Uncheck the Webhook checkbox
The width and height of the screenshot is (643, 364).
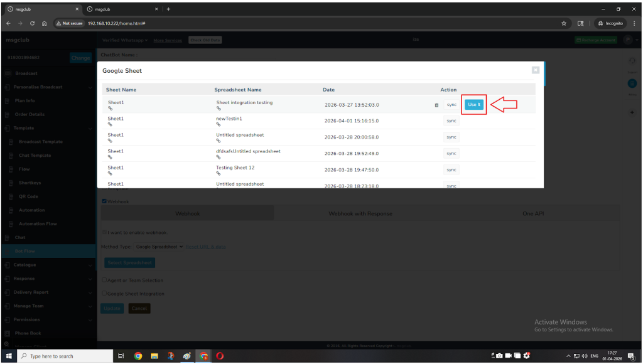[x=104, y=201]
